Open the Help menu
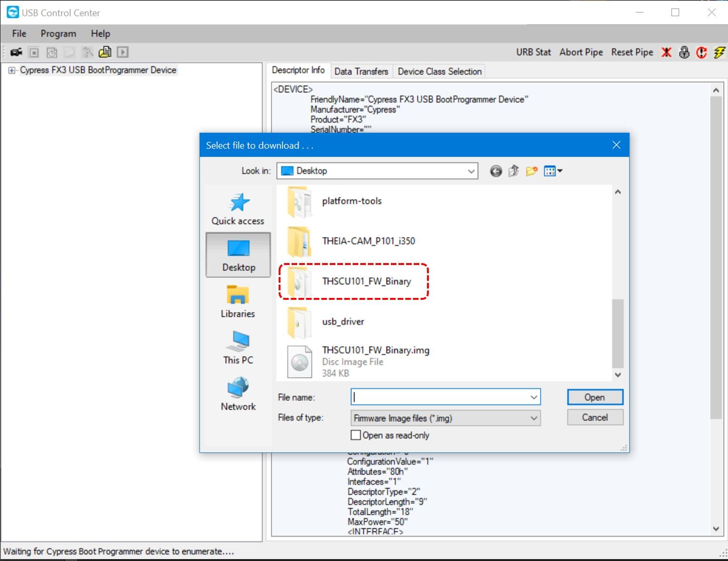Image resolution: width=728 pixels, height=561 pixels. coord(101,33)
